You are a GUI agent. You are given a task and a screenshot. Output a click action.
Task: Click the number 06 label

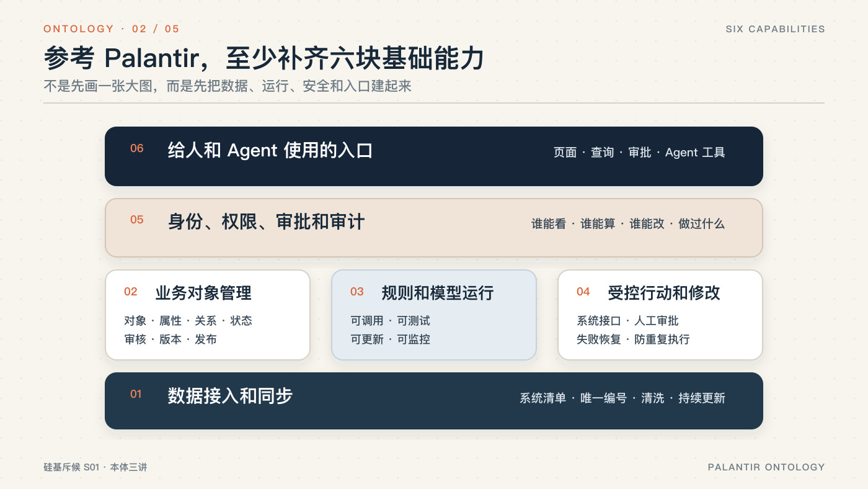point(137,148)
